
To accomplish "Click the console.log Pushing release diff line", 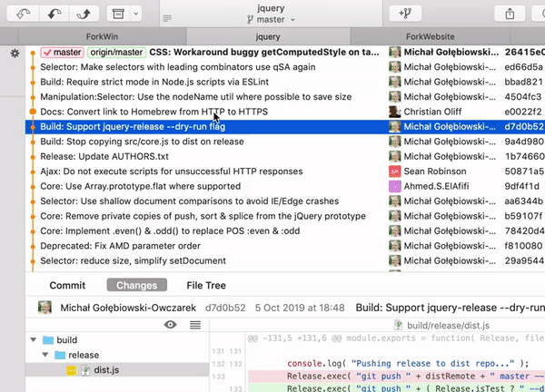I will click(408, 364).
